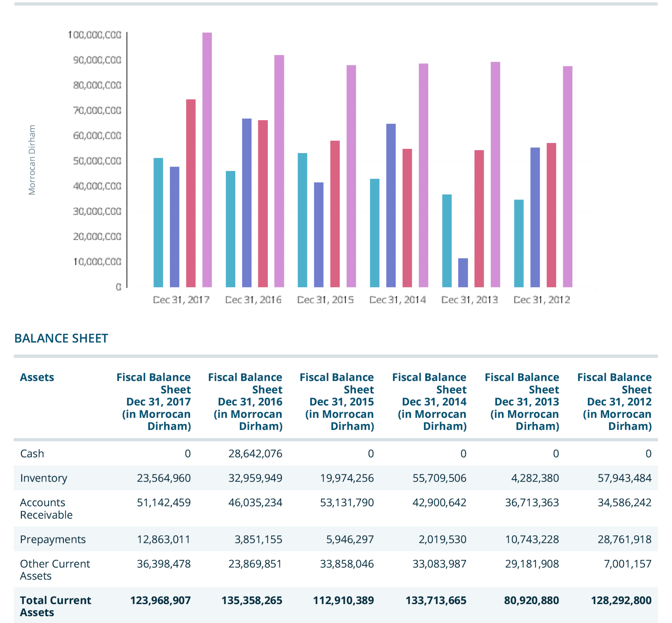Image resolution: width=672 pixels, height=623 pixels.
Task: Click the Dec 31, 2012 chart axis label
Action: (x=542, y=300)
